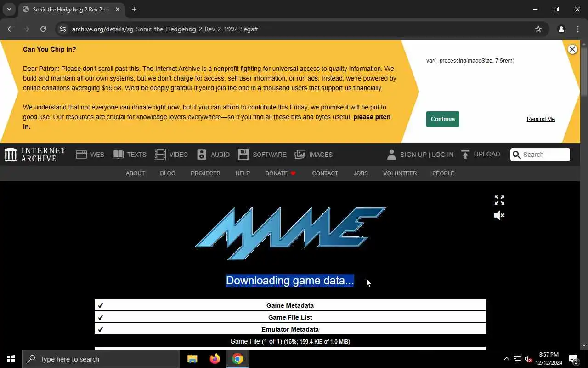Open File Explorer from the taskbar
This screenshot has height=368, width=588.
pyautogui.click(x=192, y=359)
